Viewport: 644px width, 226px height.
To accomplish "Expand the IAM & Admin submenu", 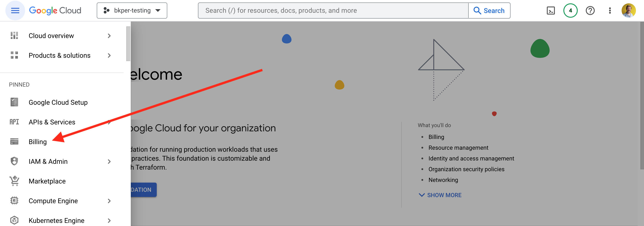I will pos(109,161).
